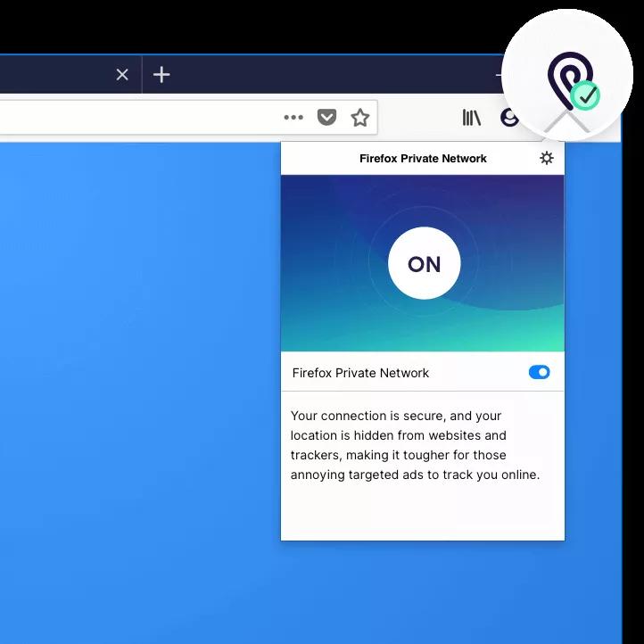Screen dimensions: 644x644
Task: Click the blue page content area
Action: click(x=140, y=390)
